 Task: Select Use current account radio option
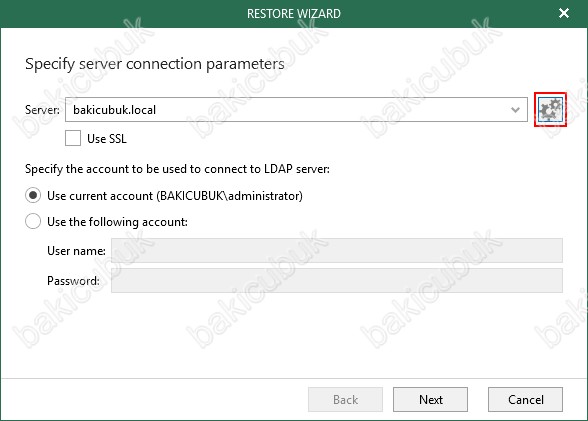point(33,195)
